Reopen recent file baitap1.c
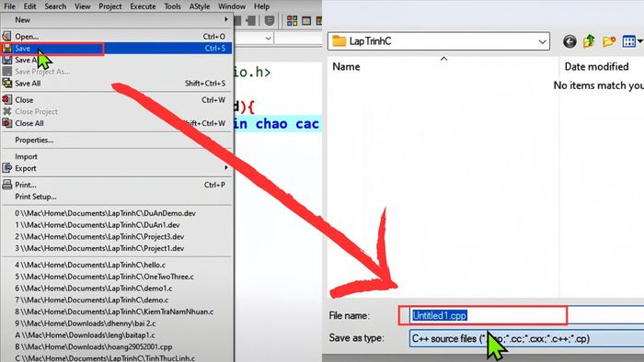This screenshot has width=644, height=362. tap(116, 335)
